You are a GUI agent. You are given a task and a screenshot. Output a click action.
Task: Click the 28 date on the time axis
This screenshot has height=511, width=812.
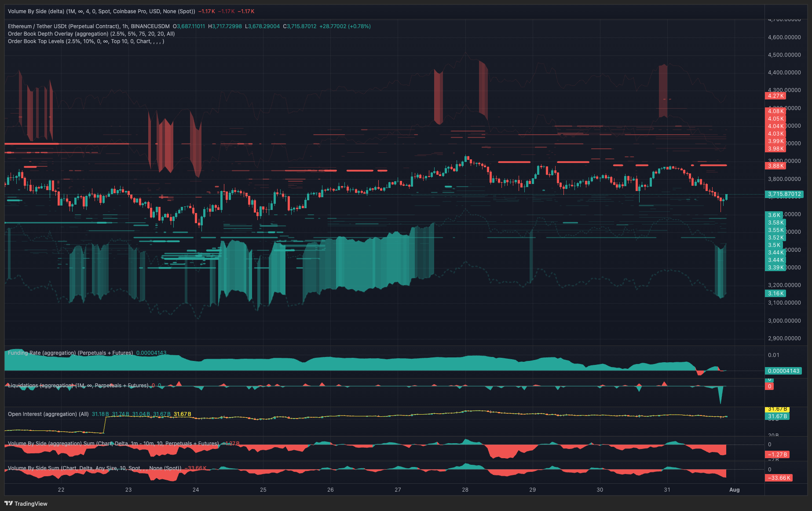tap(465, 490)
